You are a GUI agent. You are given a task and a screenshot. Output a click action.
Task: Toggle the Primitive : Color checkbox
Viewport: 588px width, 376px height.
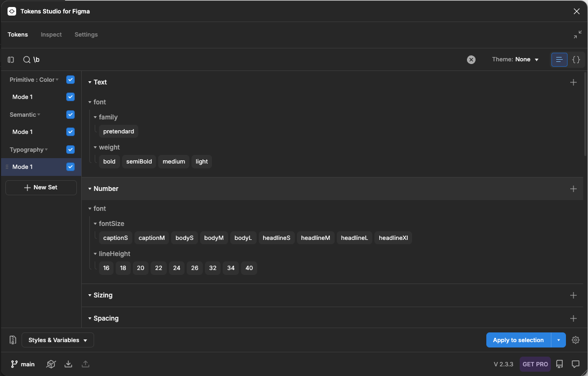click(x=70, y=80)
